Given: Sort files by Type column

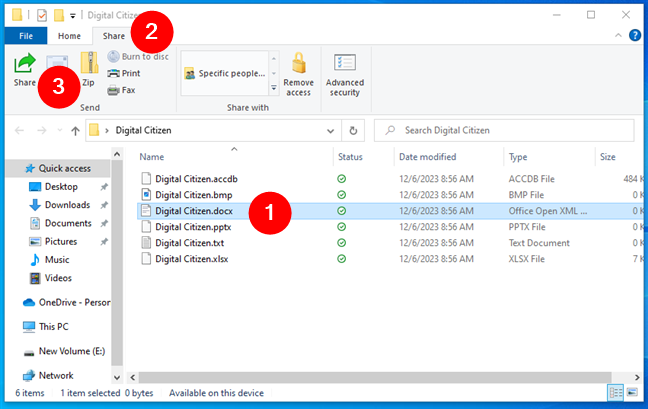Looking at the screenshot, I should point(518,157).
